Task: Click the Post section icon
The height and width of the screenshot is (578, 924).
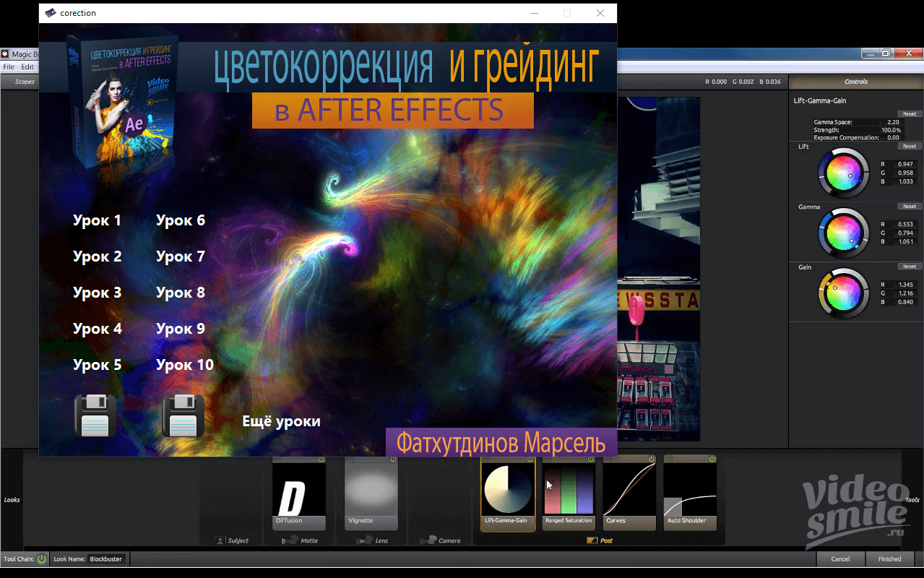Action: (592, 540)
